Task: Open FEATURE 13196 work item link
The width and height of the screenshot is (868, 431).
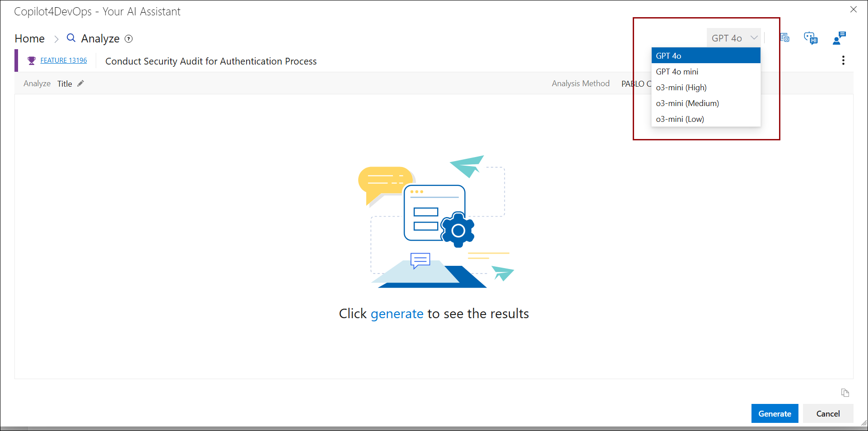Action: pos(64,60)
